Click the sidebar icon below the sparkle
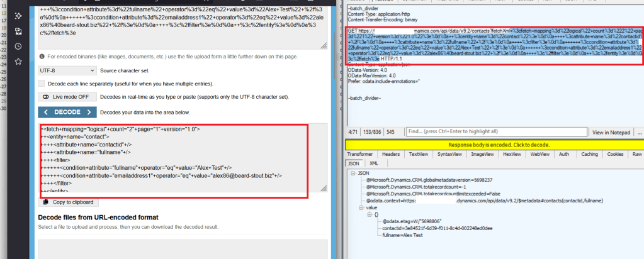The width and height of the screenshot is (644, 259). click(18, 31)
